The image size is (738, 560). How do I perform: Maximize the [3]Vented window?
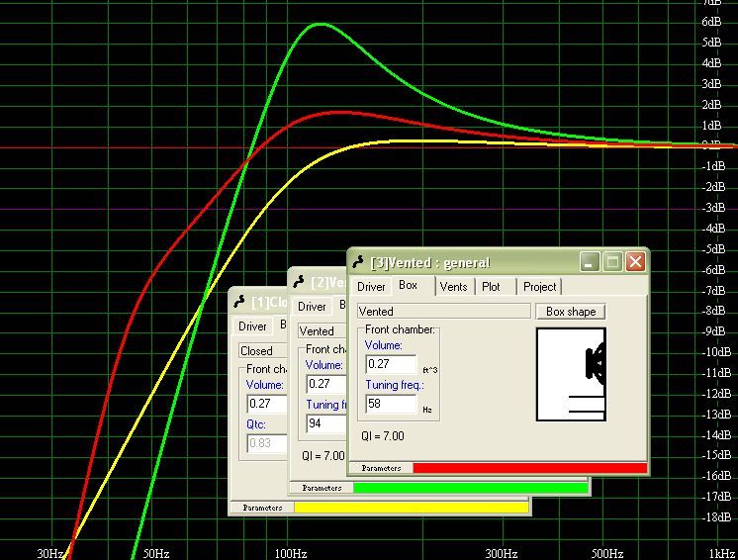point(612,262)
